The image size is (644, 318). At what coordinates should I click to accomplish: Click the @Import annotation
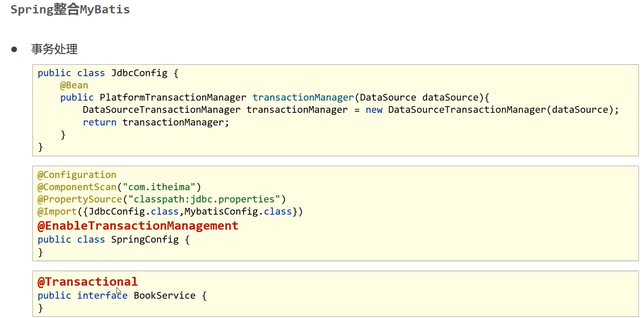pyautogui.click(x=57, y=211)
